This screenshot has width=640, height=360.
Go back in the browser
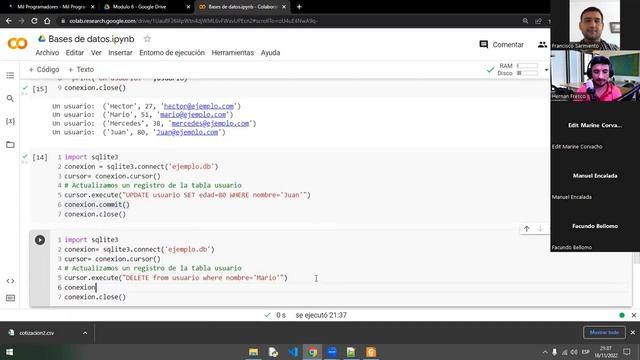9,21
